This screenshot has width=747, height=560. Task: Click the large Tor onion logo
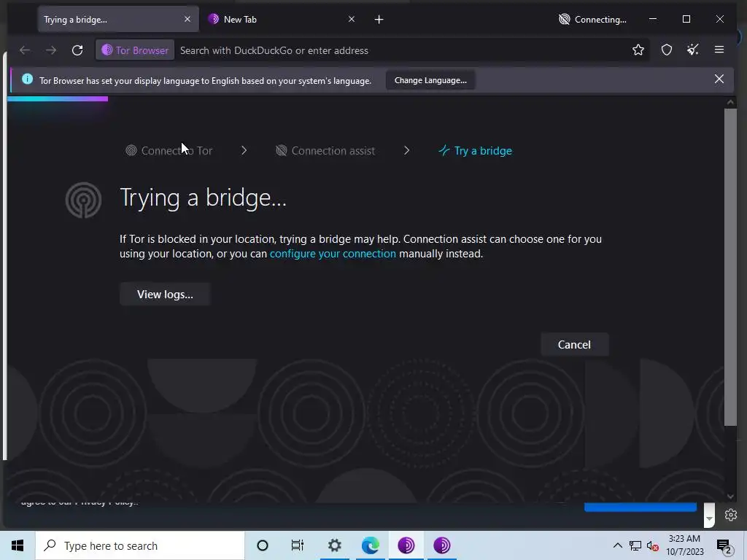[x=83, y=200]
